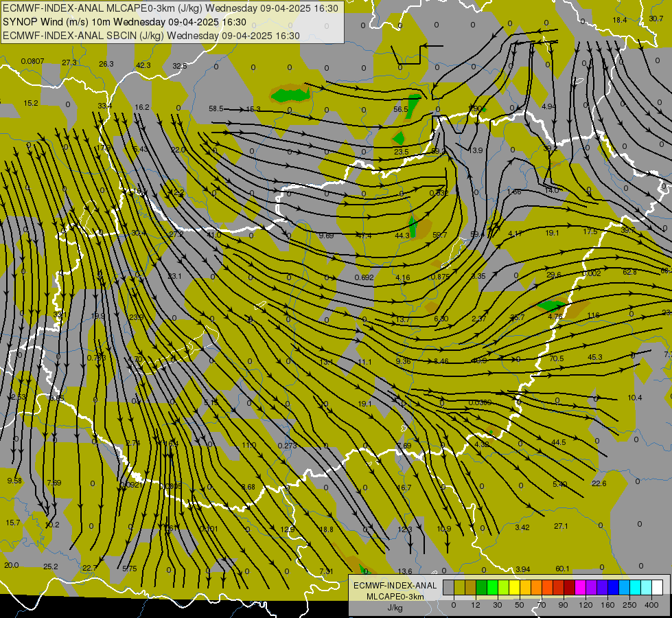Screen dimensions: 672x618
Task: Click the map value 18.8
Action: (326, 529)
